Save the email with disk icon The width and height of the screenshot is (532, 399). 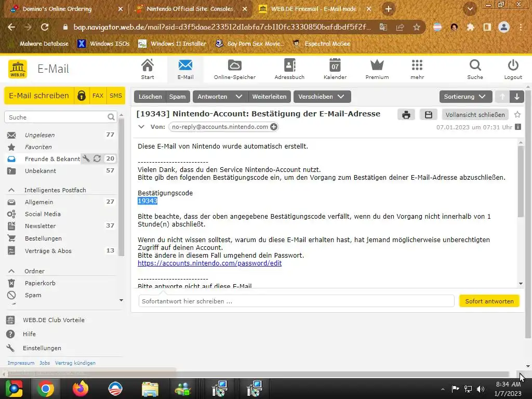tap(429, 115)
